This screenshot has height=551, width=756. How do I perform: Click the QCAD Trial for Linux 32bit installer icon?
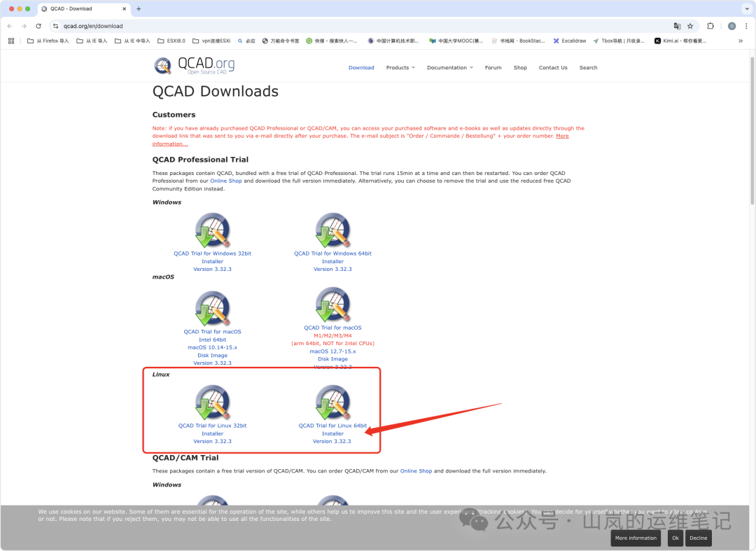click(212, 402)
